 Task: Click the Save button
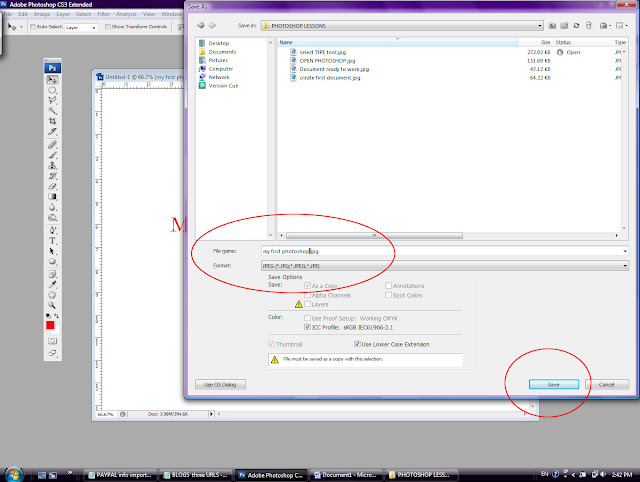coord(553,384)
